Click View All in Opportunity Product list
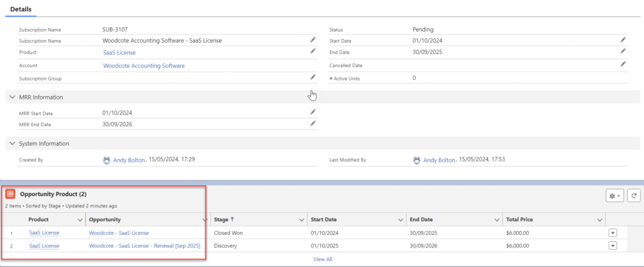Screen dimensions: 644x267 (x=323, y=259)
